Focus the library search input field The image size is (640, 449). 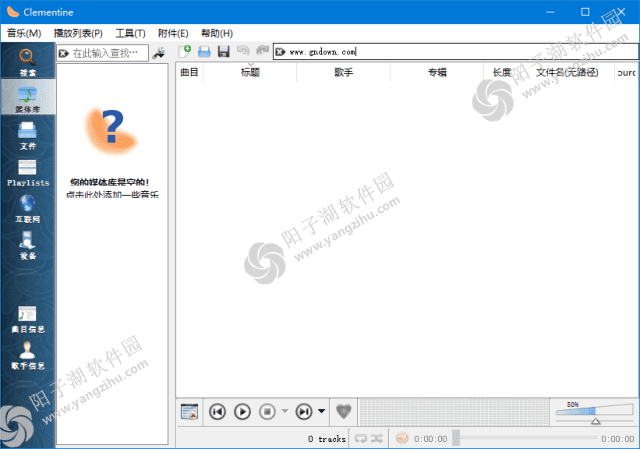(x=102, y=53)
